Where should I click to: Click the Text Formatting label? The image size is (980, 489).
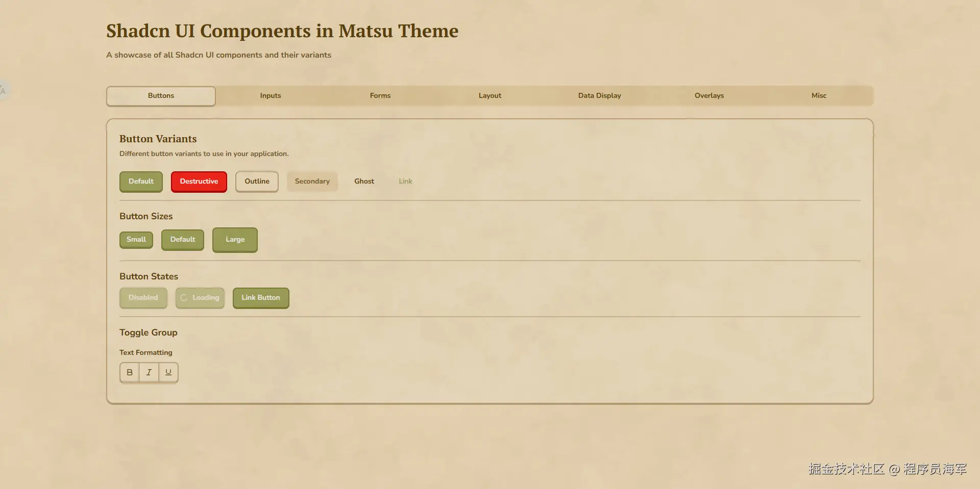[146, 352]
